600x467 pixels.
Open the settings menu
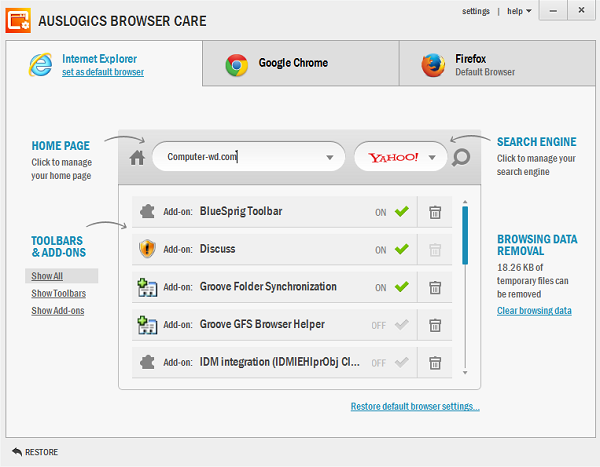pyautogui.click(x=476, y=11)
